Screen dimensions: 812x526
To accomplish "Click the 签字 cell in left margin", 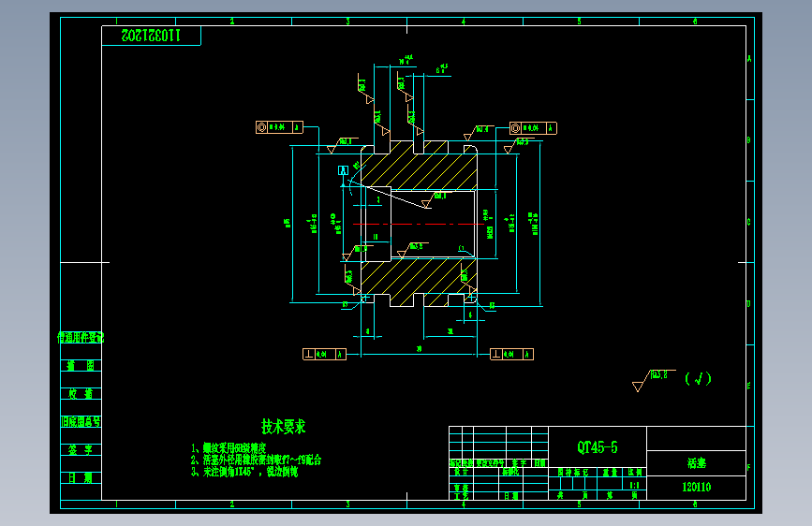I will click(81, 450).
